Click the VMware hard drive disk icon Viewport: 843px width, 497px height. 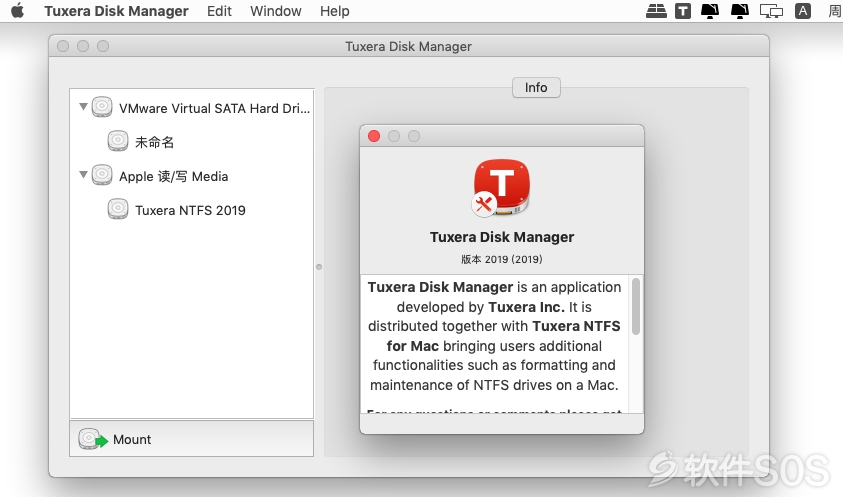coord(102,106)
